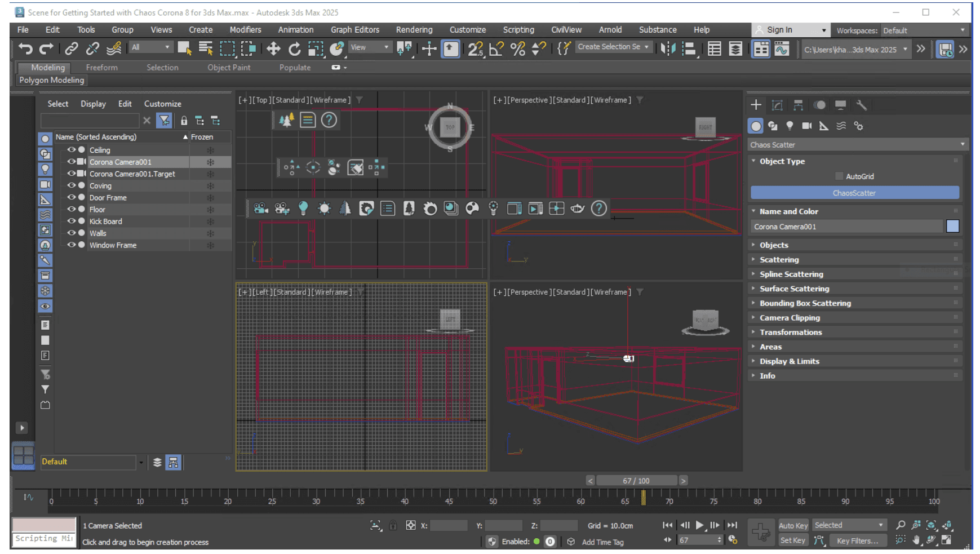Expand the Camera Clipping rollout

[x=855, y=318]
